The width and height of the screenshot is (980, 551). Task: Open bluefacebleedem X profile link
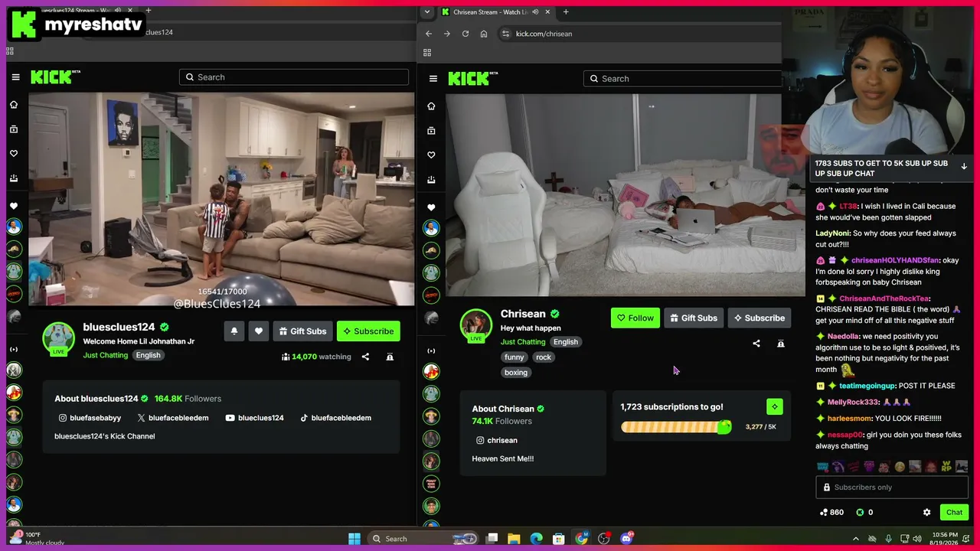click(x=172, y=418)
